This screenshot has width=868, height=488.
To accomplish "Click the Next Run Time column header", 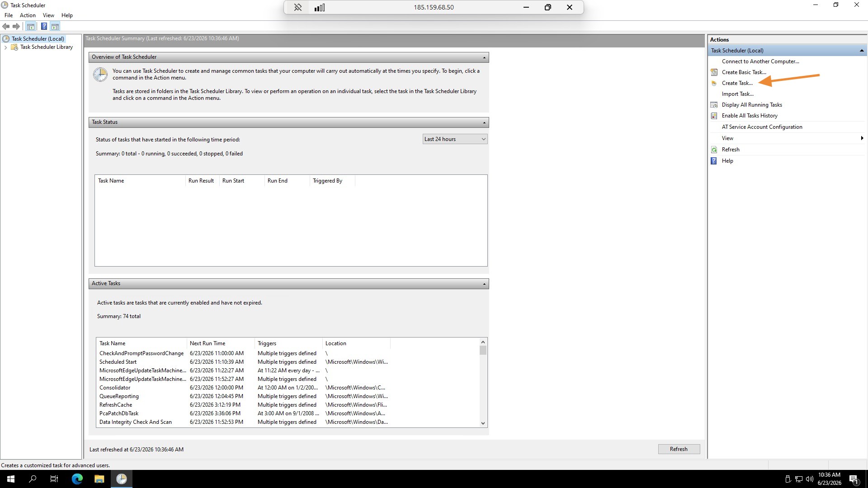I will point(221,343).
